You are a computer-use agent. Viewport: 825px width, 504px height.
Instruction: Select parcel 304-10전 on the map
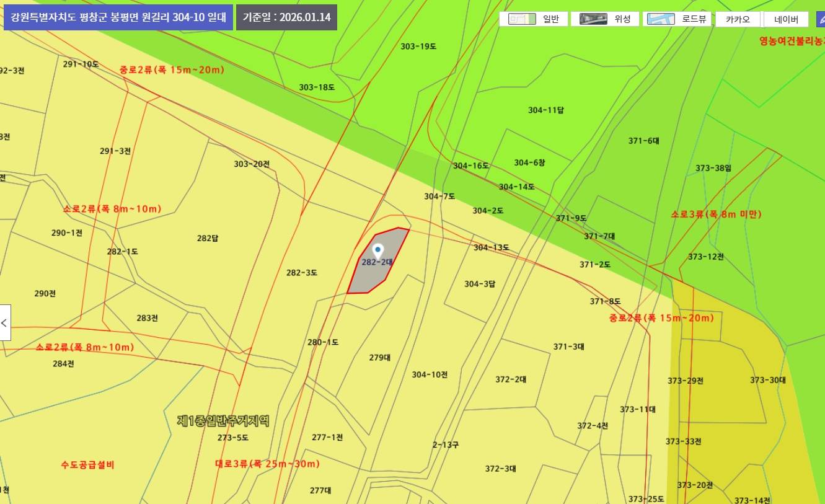429,374
